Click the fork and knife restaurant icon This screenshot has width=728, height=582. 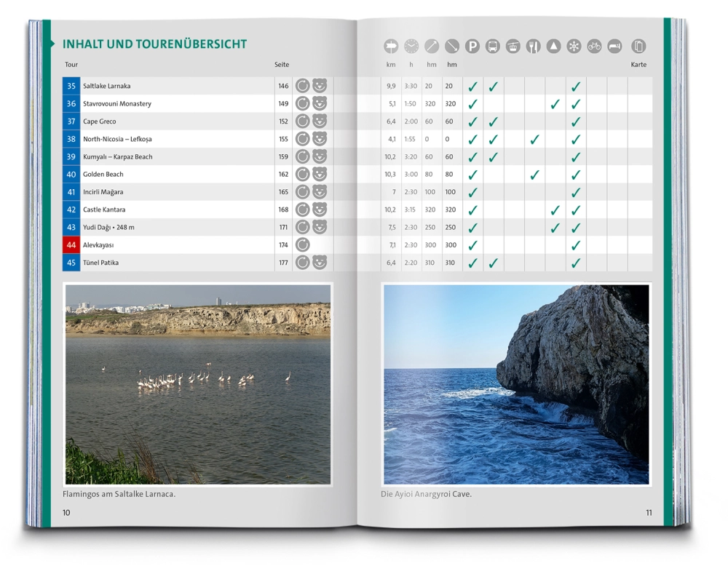point(534,47)
